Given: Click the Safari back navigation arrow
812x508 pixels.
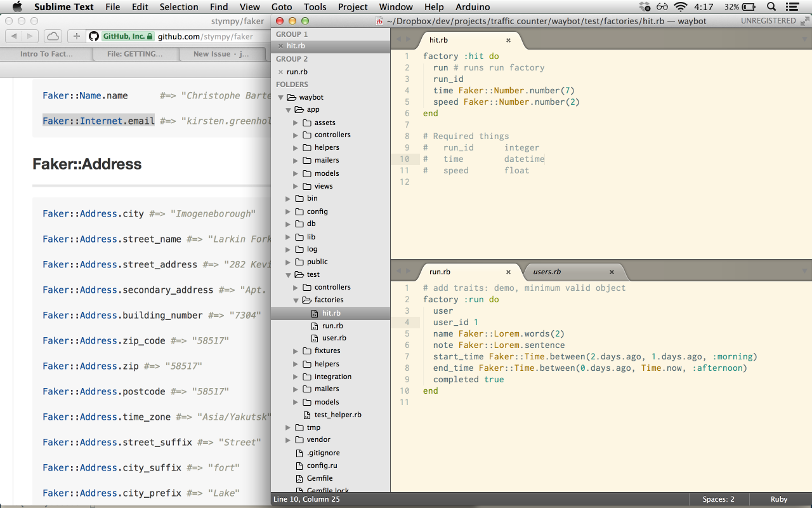Looking at the screenshot, I should [x=14, y=36].
